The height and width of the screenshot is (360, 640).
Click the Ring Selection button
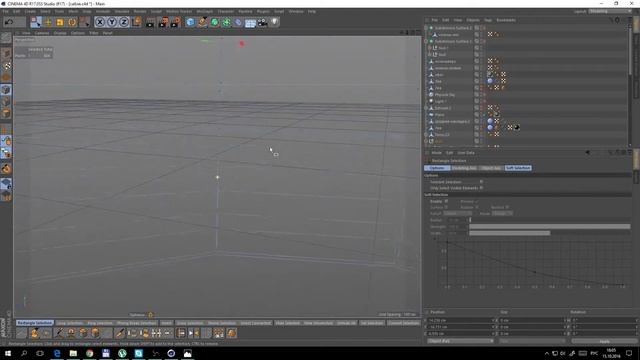100,323
